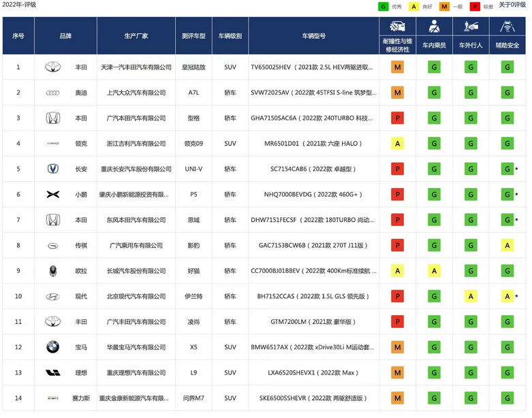Click the orange M legend swatch
Screen dimensions: 532x418
(444, 6)
